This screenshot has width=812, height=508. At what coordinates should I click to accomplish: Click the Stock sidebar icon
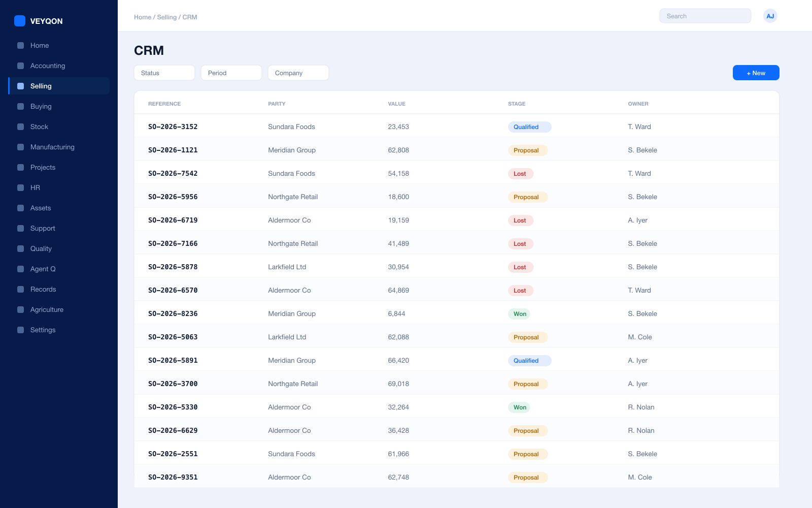click(21, 126)
